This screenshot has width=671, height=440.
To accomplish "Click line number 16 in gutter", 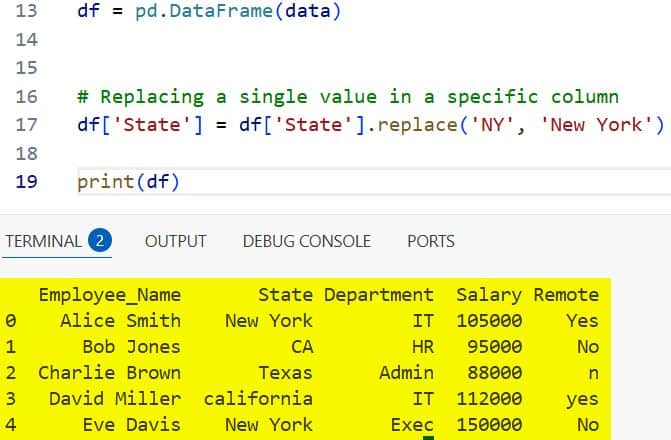I will pos(27,96).
